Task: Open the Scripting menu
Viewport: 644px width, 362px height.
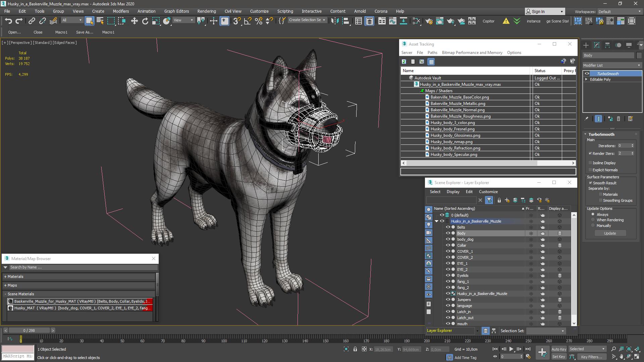Action: [x=285, y=11]
